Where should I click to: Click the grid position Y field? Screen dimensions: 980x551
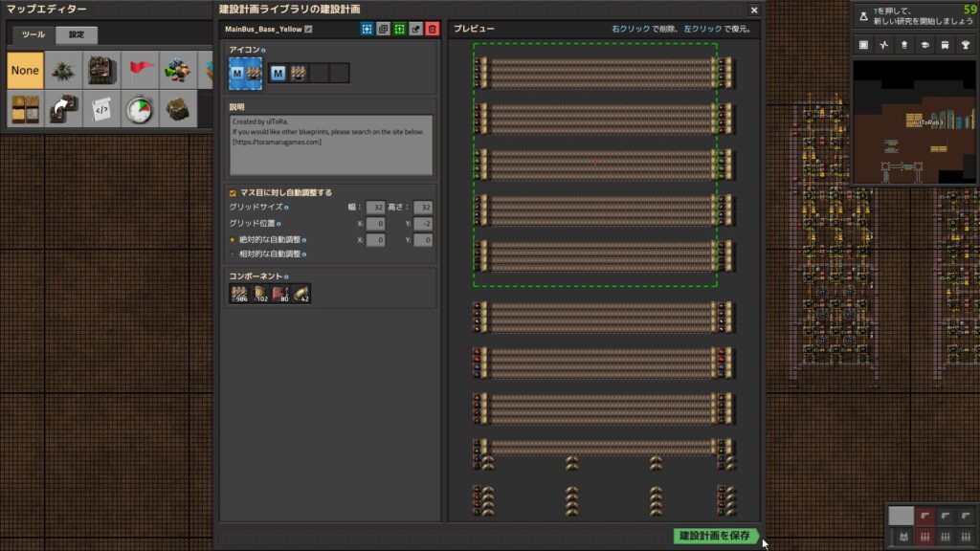coord(423,224)
